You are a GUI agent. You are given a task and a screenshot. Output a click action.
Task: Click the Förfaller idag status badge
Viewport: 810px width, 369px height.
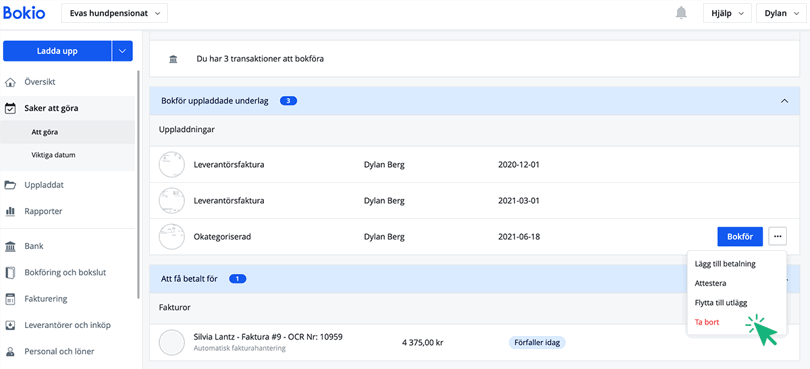click(x=537, y=343)
